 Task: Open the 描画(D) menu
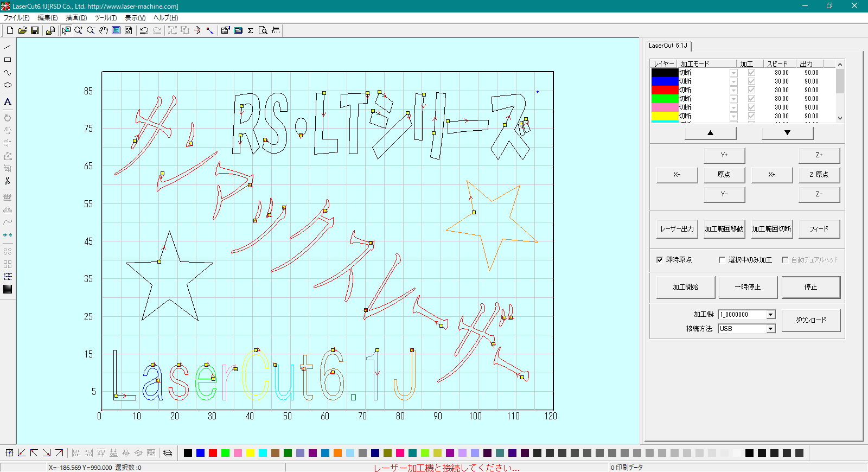[76, 18]
